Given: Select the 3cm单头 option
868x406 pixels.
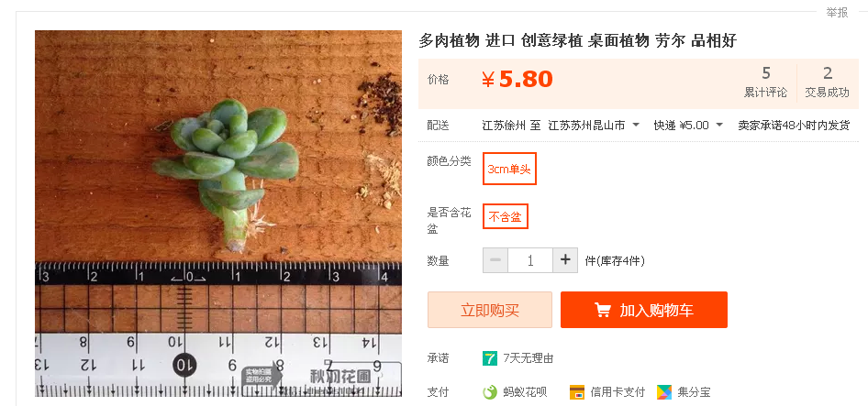Looking at the screenshot, I should pyautogui.click(x=509, y=169).
